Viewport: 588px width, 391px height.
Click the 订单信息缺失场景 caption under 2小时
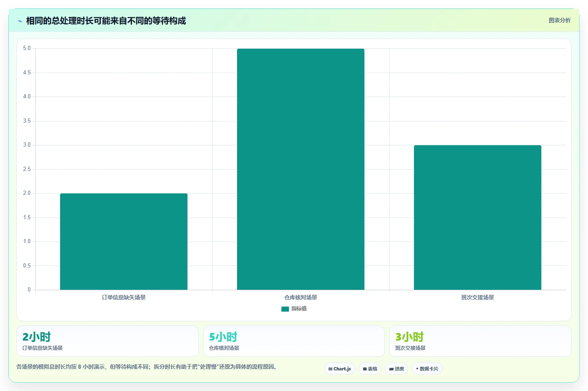click(42, 348)
